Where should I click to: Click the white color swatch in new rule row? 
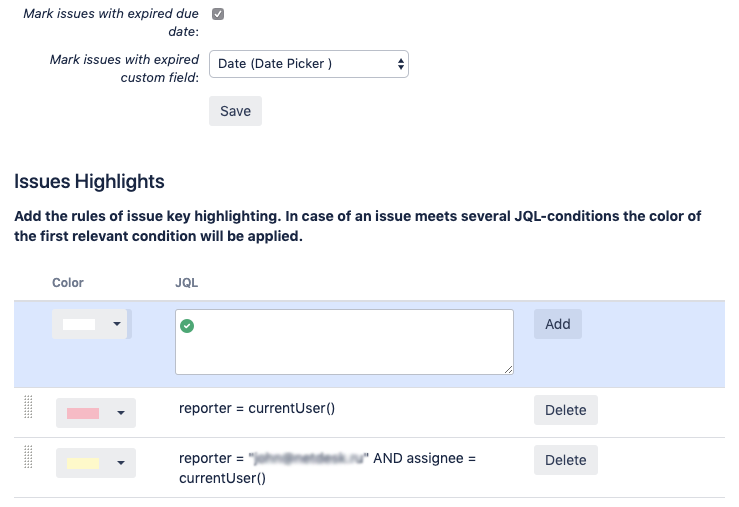coord(79,325)
